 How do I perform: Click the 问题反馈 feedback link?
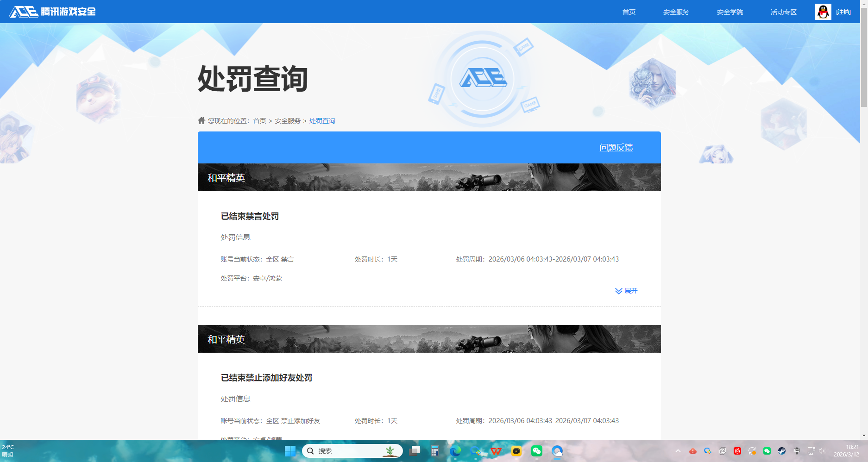pyautogui.click(x=616, y=147)
